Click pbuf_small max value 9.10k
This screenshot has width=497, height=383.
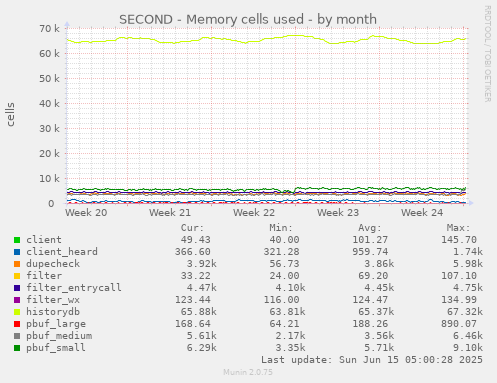click(468, 348)
